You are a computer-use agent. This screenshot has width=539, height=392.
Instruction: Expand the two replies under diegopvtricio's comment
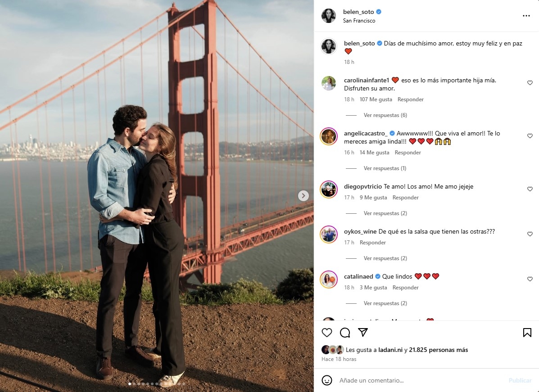pyautogui.click(x=385, y=213)
